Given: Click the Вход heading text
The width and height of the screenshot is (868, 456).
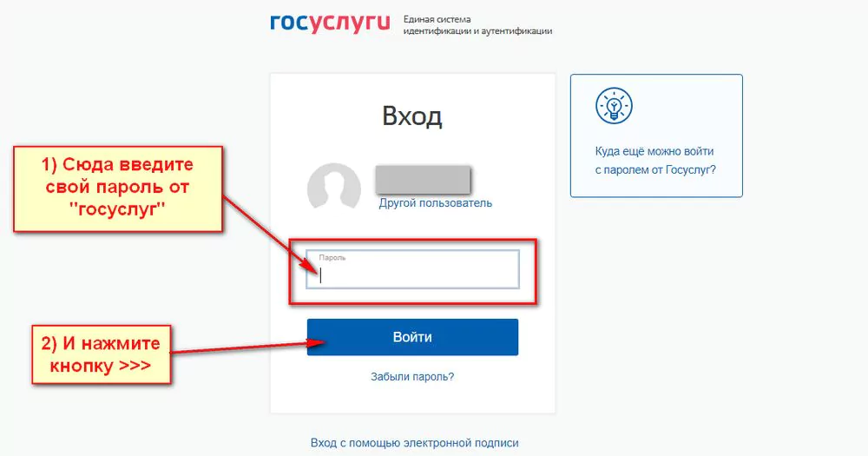Looking at the screenshot, I should 412,116.
